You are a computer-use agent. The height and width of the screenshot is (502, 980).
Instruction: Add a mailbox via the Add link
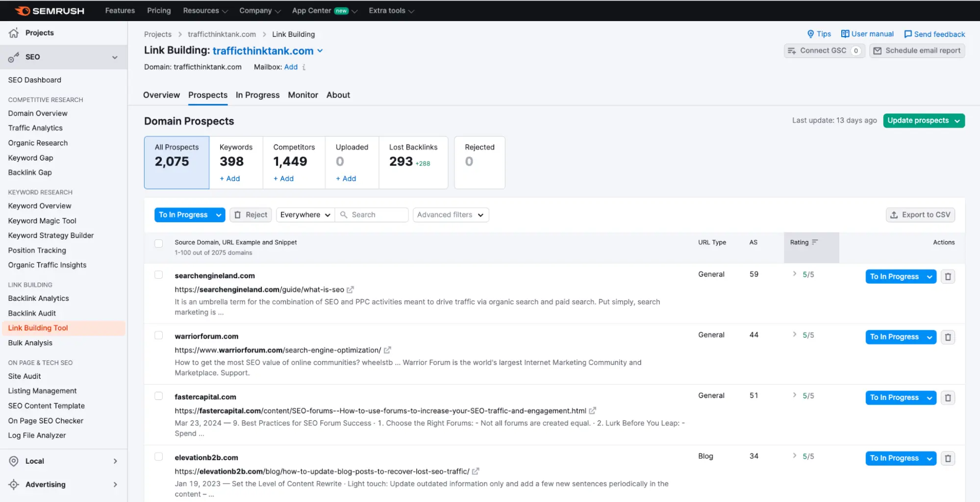[x=291, y=67]
